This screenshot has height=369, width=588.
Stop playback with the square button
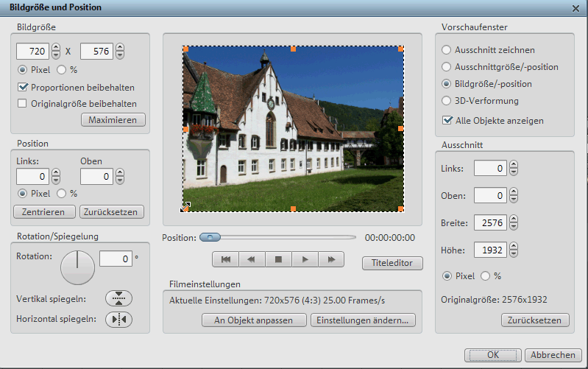278,259
